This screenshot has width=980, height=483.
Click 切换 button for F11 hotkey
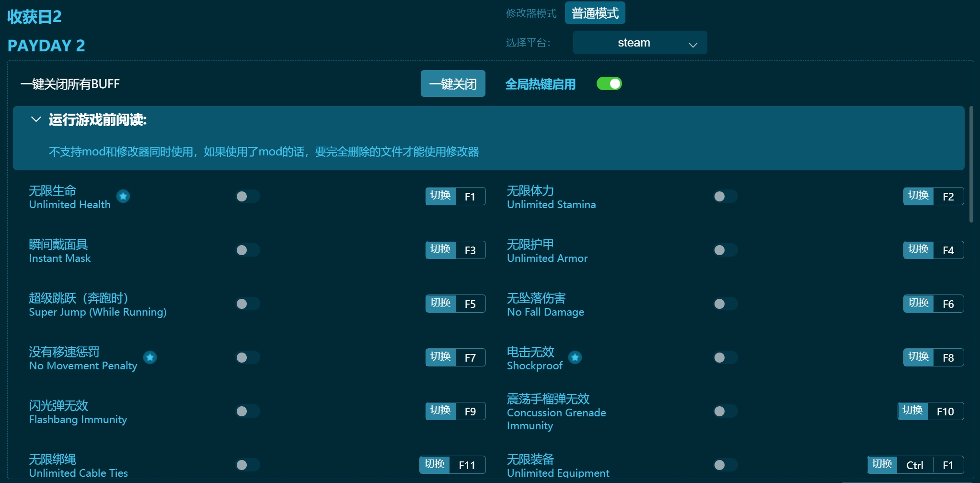click(435, 465)
